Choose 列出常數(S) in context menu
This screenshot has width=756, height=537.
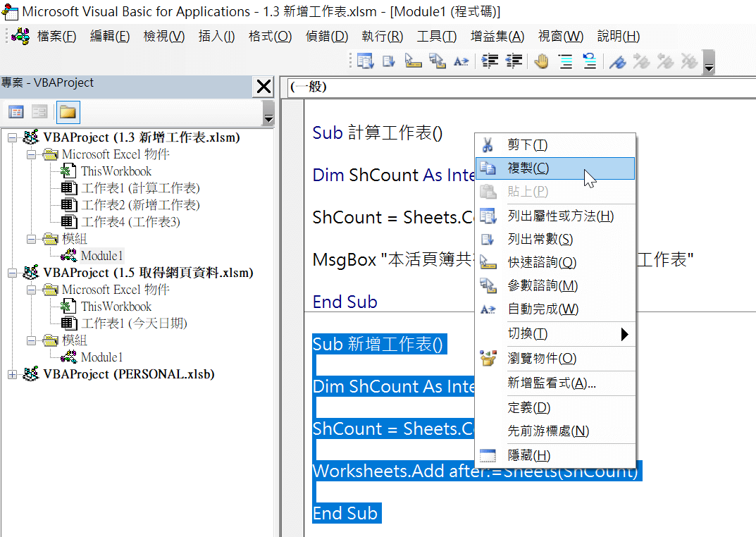[555, 239]
